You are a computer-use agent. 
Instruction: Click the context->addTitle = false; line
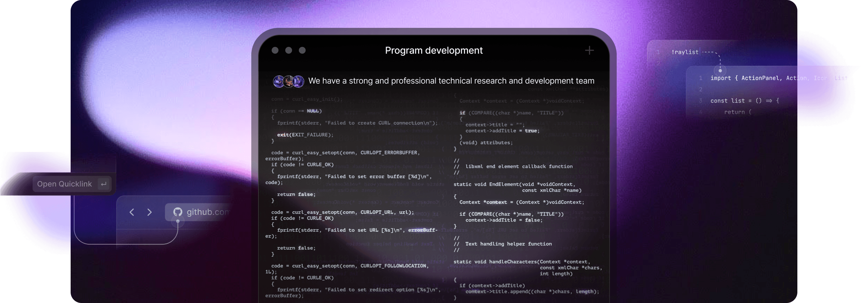click(x=504, y=220)
